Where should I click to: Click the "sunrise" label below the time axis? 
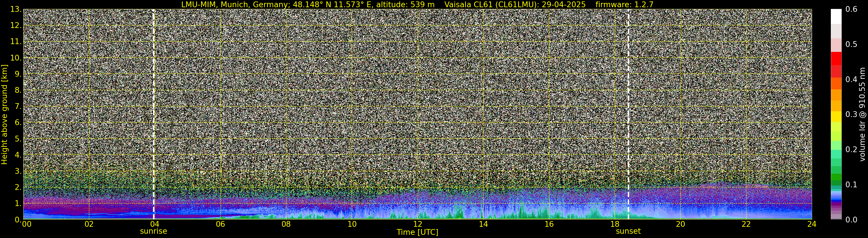[x=154, y=231]
